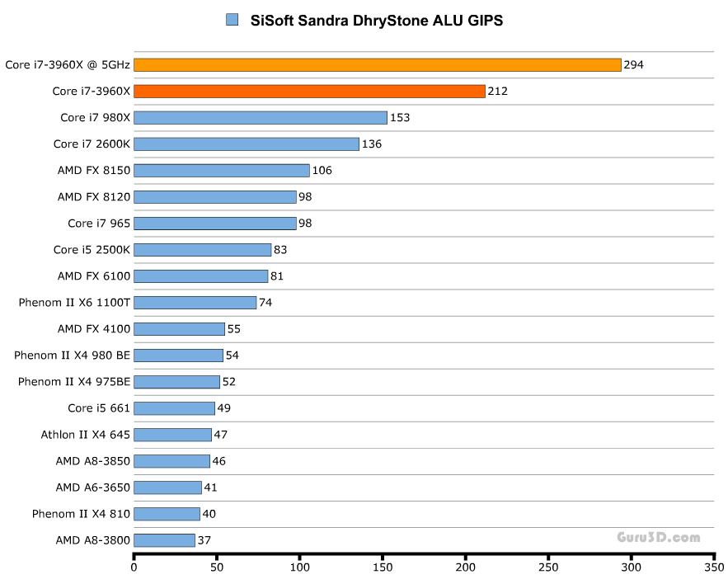Click the SiSoft Sandra DhryStone ALU GIPS title
Screen dimensions: 728x584
(376, 21)
